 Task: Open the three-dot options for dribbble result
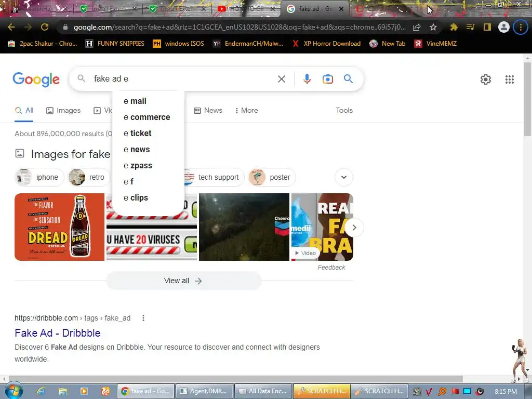(x=143, y=318)
